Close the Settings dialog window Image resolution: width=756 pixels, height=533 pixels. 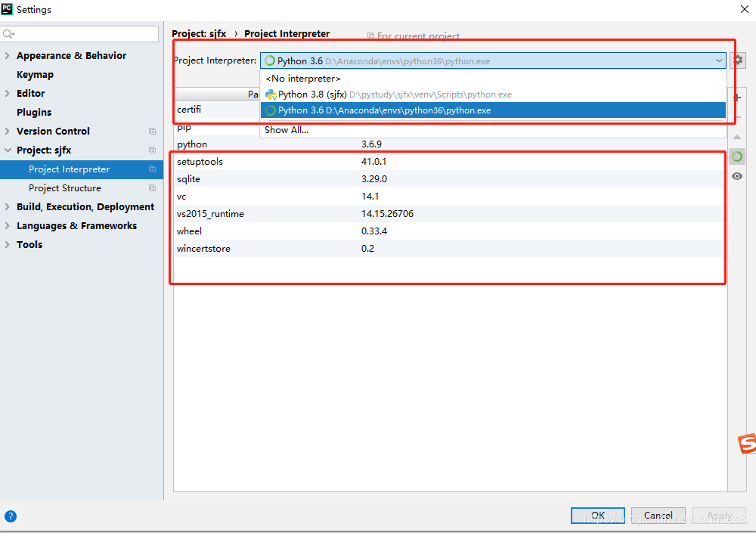(745, 9)
